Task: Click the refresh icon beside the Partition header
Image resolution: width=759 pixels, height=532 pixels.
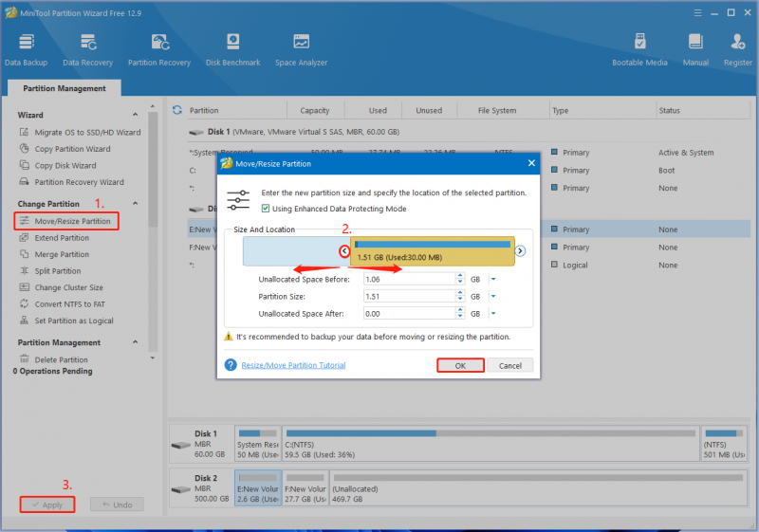Action: coord(177,110)
